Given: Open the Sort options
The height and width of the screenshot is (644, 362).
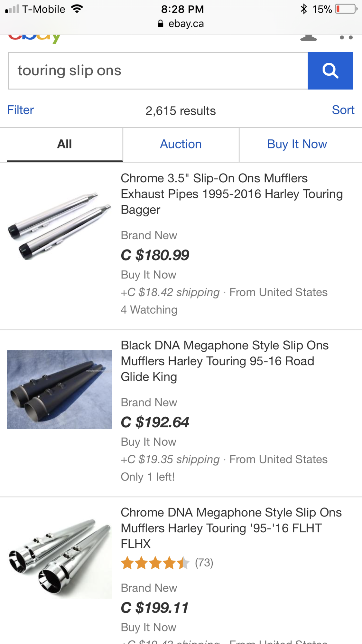Looking at the screenshot, I should [343, 110].
